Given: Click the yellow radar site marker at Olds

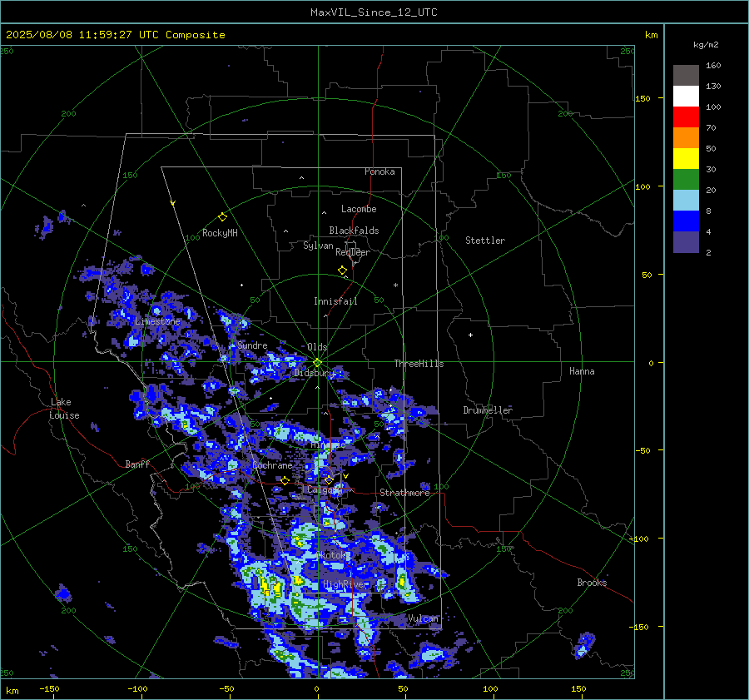Looking at the screenshot, I should coord(318,362).
